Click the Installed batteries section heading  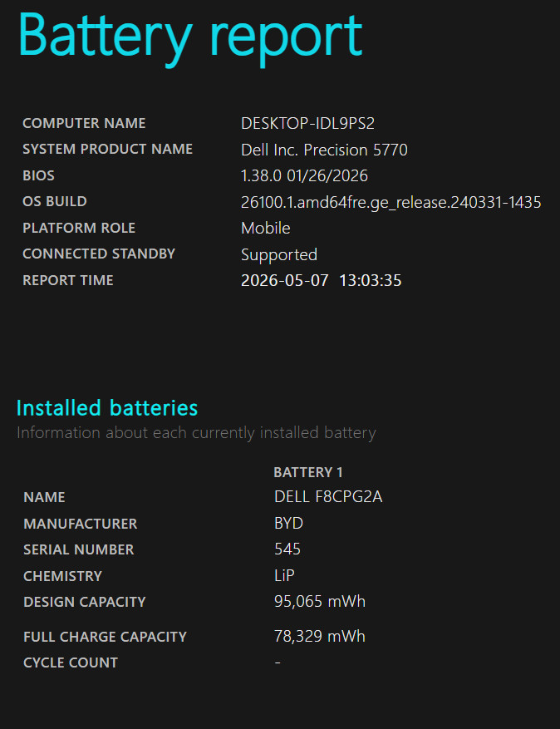(x=107, y=408)
